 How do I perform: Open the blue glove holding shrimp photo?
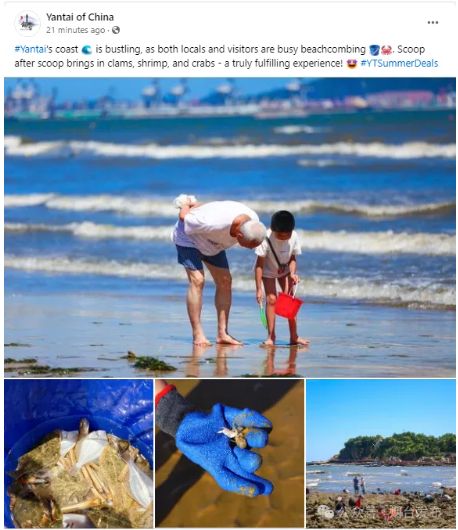(x=230, y=454)
